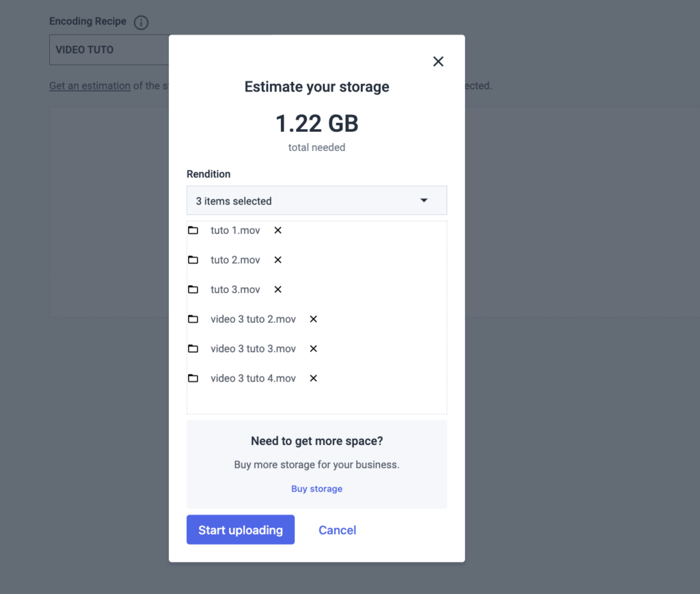Click the folder icon beside video 3 tuto 2.mov
Screen dimensions: 700x594
pyautogui.click(x=193, y=319)
